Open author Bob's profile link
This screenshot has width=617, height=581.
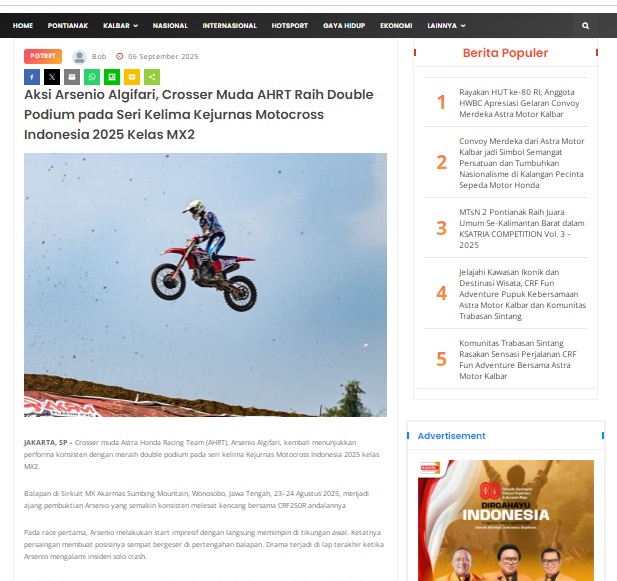click(x=99, y=57)
